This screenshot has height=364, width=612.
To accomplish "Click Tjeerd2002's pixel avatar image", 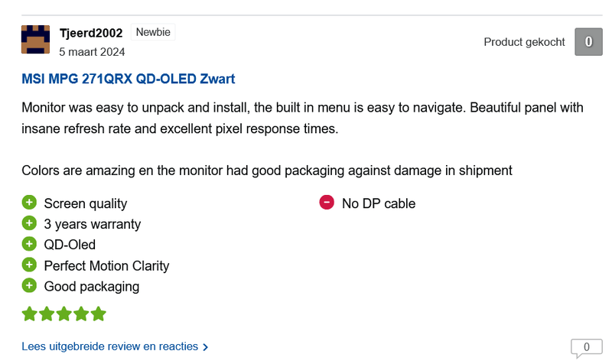I will click(x=35, y=40).
